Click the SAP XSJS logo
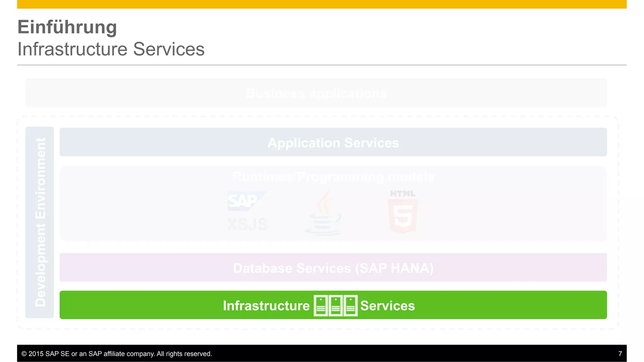The image size is (644, 362). (x=247, y=211)
